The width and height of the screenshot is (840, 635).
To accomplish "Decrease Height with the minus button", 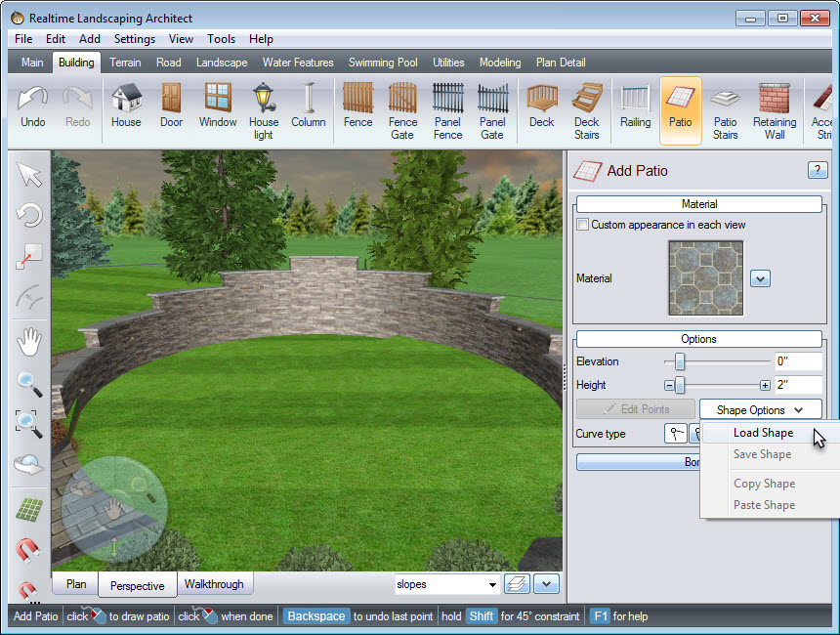I will point(668,385).
